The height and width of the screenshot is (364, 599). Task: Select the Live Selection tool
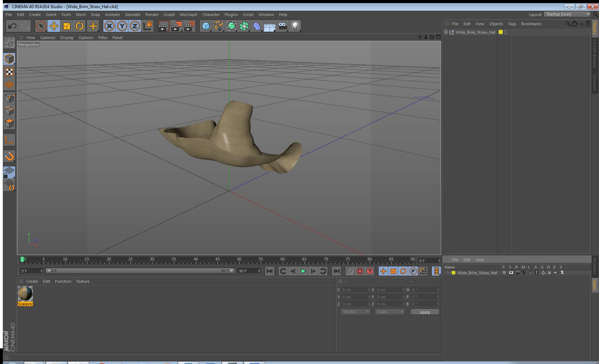click(41, 26)
